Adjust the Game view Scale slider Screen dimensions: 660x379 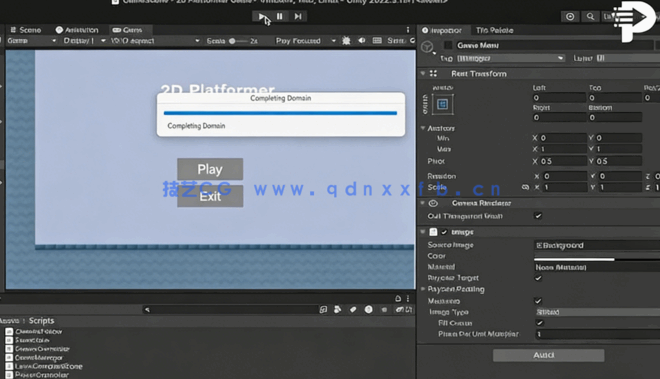click(238, 41)
